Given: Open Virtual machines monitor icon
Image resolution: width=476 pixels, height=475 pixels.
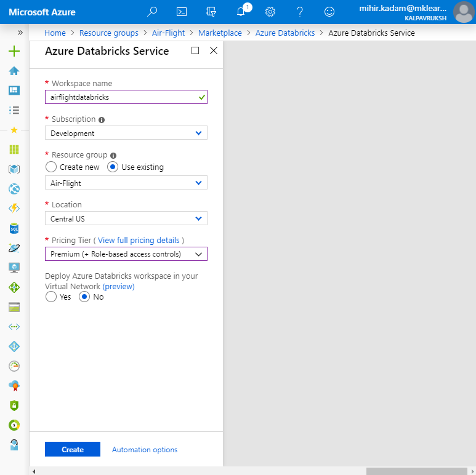Looking at the screenshot, I should coord(14,268).
